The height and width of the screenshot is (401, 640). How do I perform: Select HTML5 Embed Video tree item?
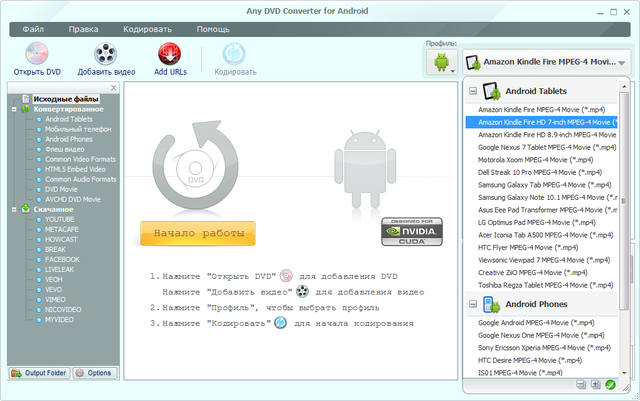pyautogui.click(x=75, y=169)
